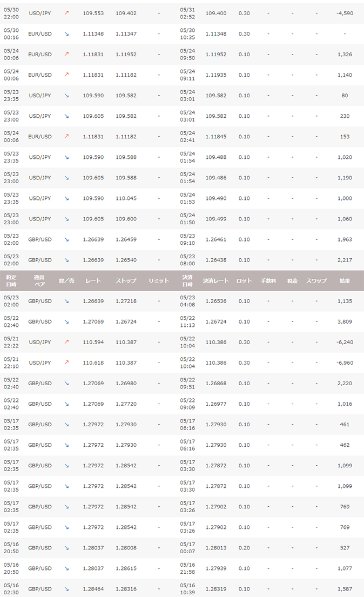Select the loss result -6,960

[344, 363]
